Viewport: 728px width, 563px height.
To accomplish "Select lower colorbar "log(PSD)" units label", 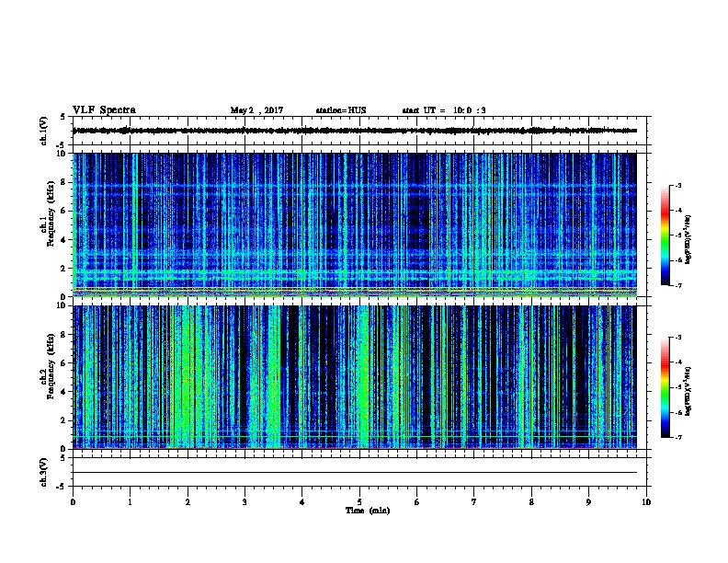I will [x=688, y=392].
